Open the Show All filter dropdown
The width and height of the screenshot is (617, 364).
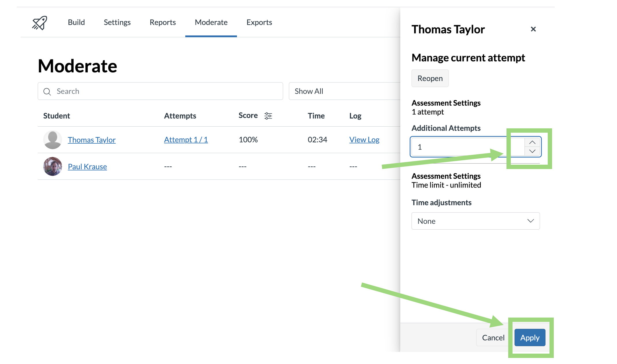(345, 91)
